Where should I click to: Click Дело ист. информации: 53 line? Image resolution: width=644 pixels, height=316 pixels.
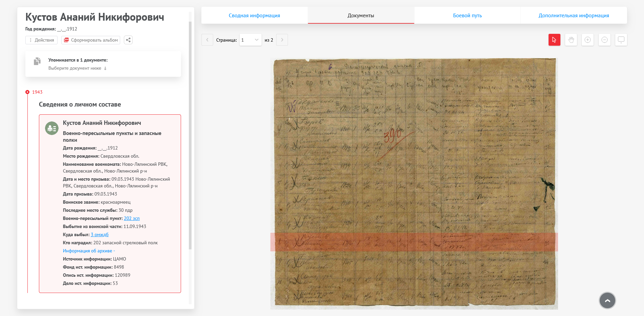(90, 284)
